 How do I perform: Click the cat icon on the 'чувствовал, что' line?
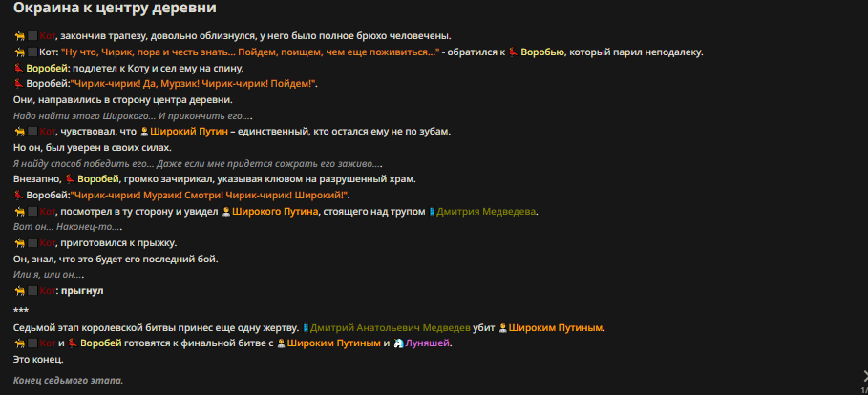click(19, 132)
